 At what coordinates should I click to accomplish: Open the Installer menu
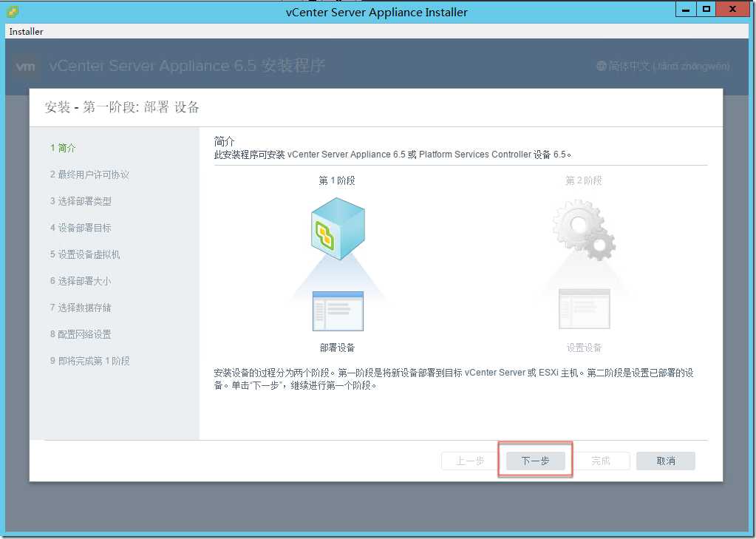pos(26,31)
